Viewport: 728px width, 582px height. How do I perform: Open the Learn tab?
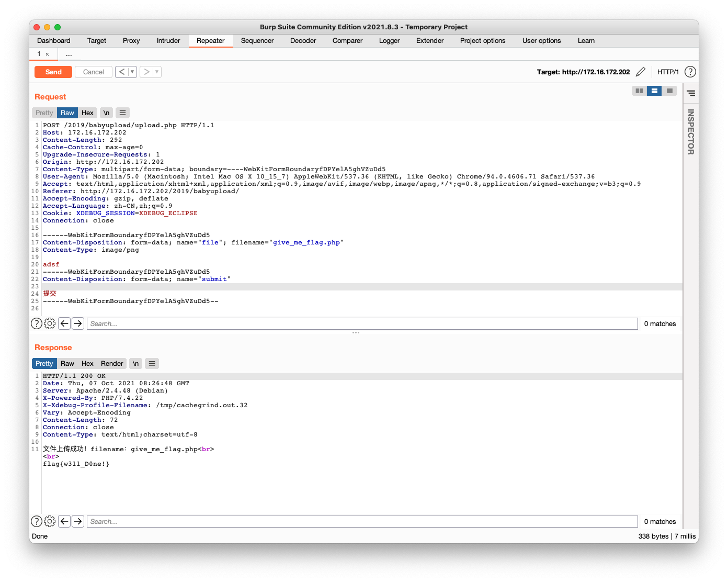[586, 41]
